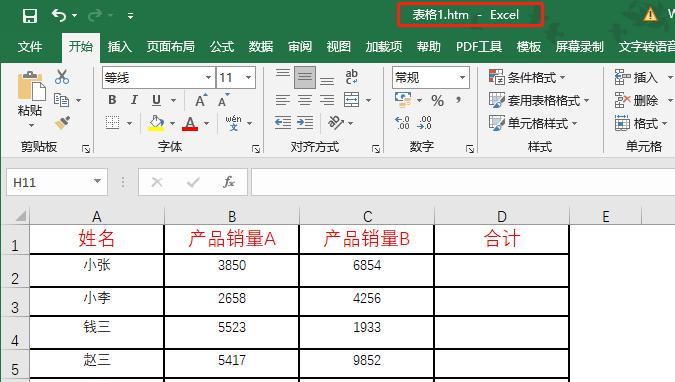Image resolution: width=675 pixels, height=382 pixels.
Task: Increase the font size
Action: 201,100
